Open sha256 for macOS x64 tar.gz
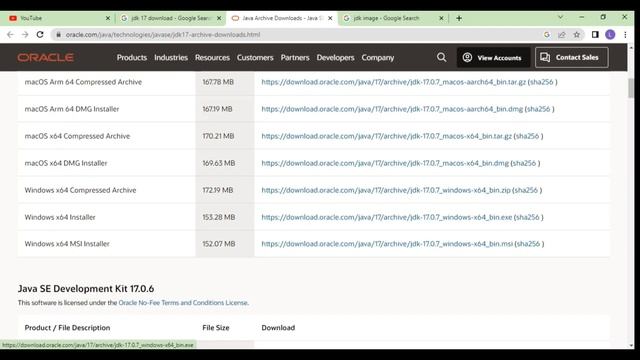Viewport: 640px width, 360px height. coord(527,136)
